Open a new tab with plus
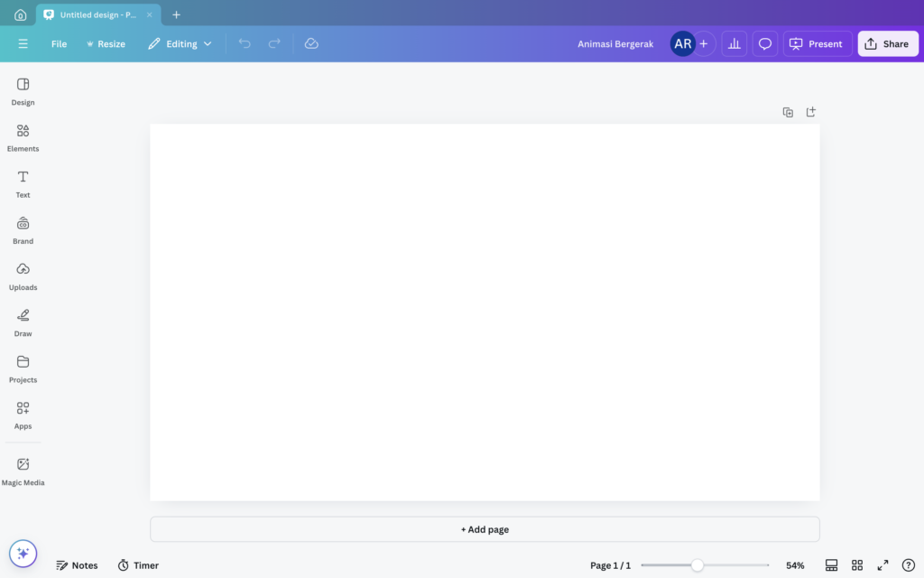 click(x=176, y=14)
